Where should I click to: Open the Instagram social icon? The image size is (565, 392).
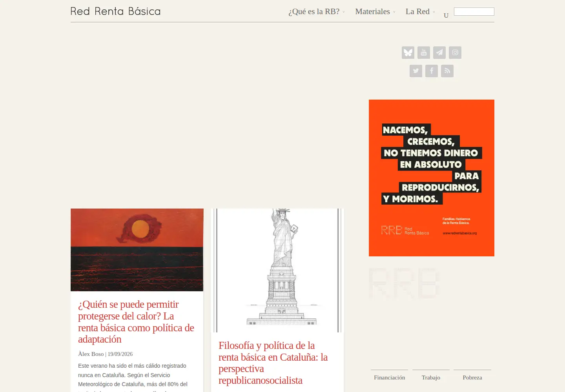tap(455, 53)
